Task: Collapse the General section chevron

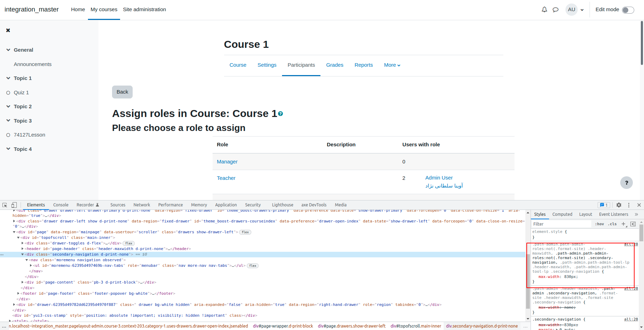Action: tap(8, 50)
